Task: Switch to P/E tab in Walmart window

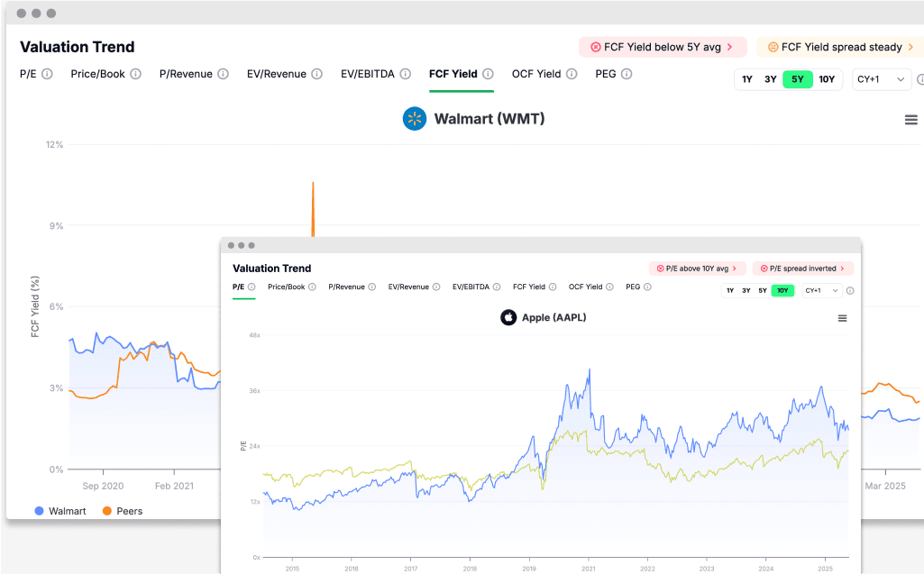Action: click(x=28, y=74)
